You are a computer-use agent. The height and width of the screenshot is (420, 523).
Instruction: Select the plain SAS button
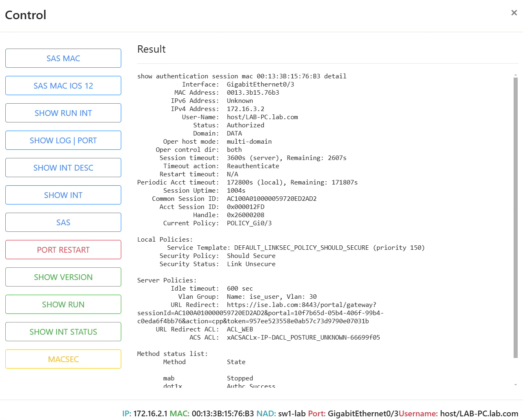[63, 222]
